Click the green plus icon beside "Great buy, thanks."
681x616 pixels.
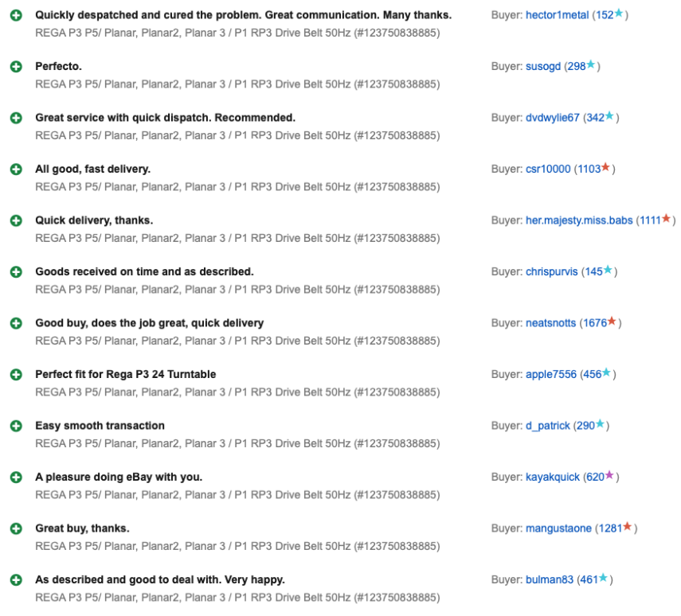click(16, 528)
